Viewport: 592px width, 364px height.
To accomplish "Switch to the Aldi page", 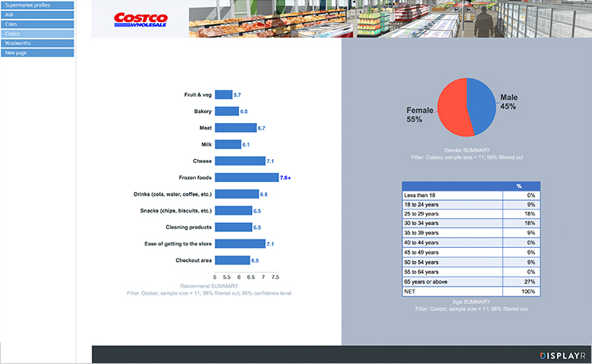I will point(37,14).
